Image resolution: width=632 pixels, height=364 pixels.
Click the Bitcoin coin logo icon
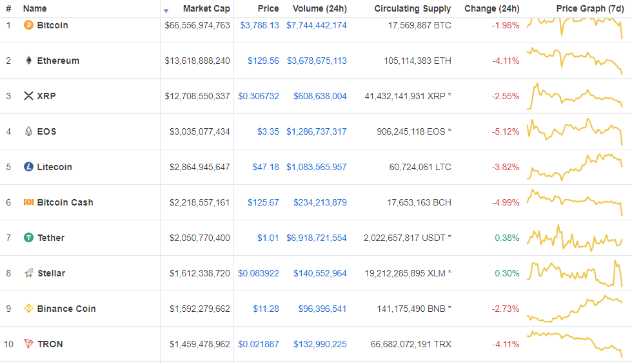pos(28,25)
